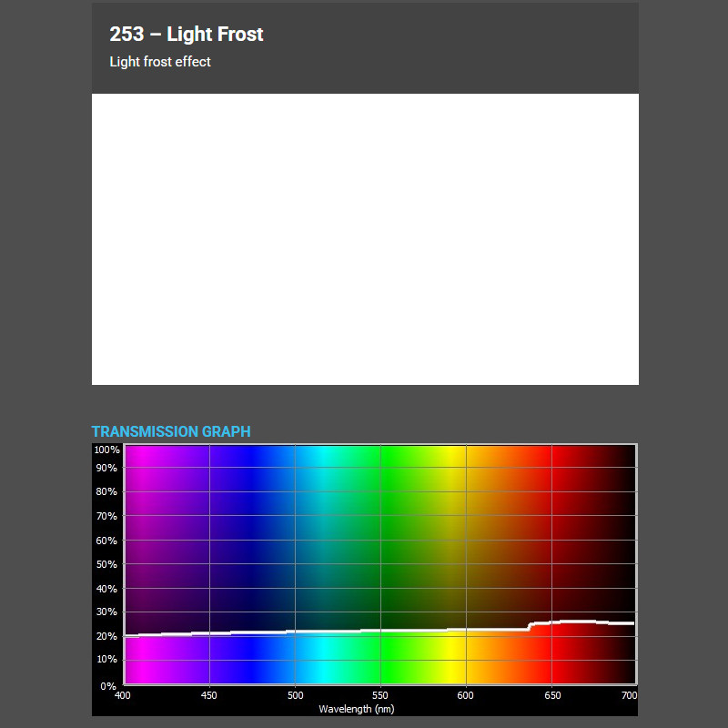Click the Light frost effect subtitle
Viewport: 728px width, 728px height.
(160, 62)
